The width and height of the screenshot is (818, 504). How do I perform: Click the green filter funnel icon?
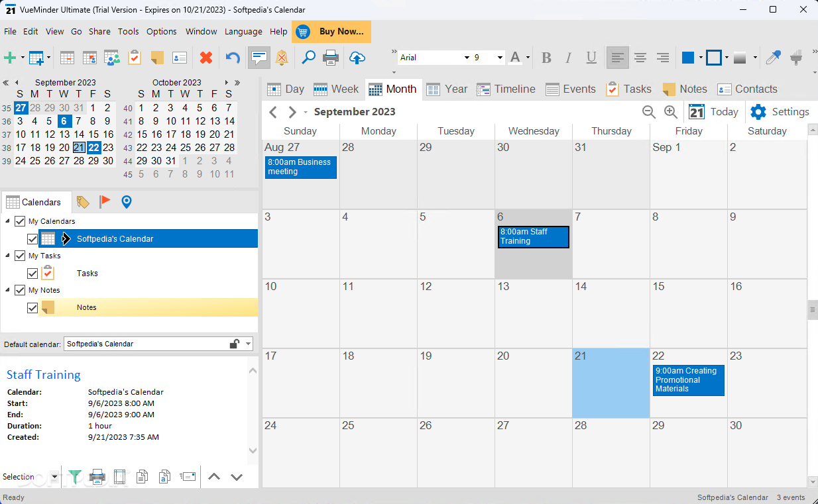(x=76, y=476)
